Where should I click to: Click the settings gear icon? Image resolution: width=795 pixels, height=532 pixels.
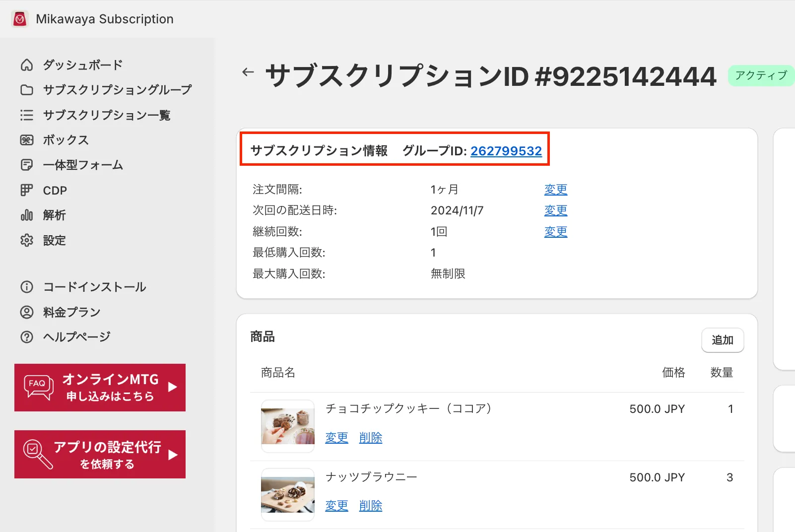(27, 240)
